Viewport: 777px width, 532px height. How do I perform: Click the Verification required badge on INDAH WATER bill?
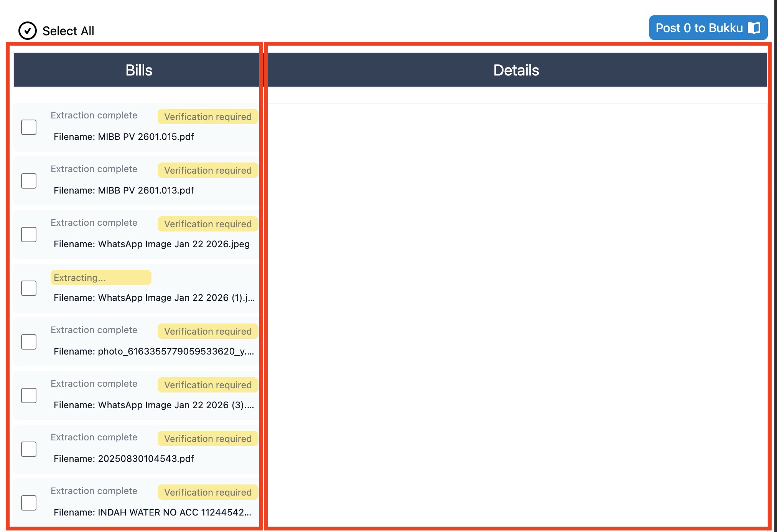pos(207,492)
